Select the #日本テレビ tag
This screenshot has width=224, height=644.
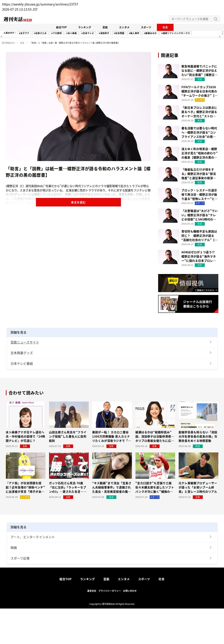88,33
